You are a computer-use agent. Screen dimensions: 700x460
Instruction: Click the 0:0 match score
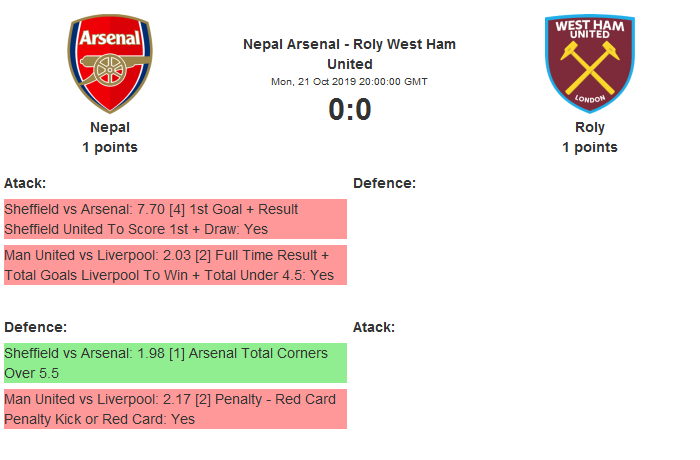349,110
